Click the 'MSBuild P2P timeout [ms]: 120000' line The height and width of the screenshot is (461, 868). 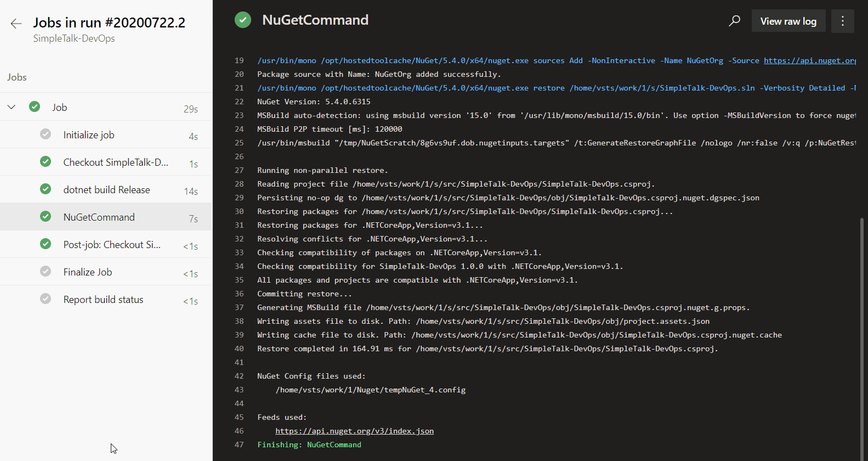(x=330, y=129)
